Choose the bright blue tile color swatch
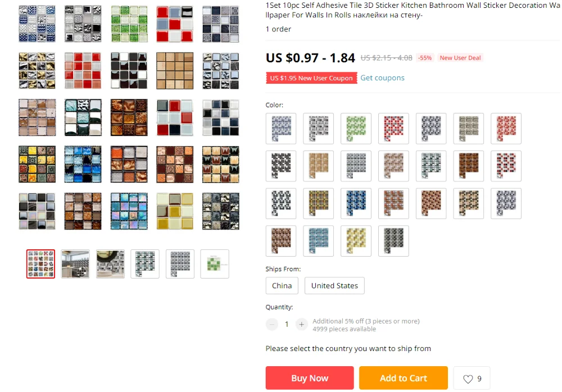562x392 pixels. coord(356,203)
